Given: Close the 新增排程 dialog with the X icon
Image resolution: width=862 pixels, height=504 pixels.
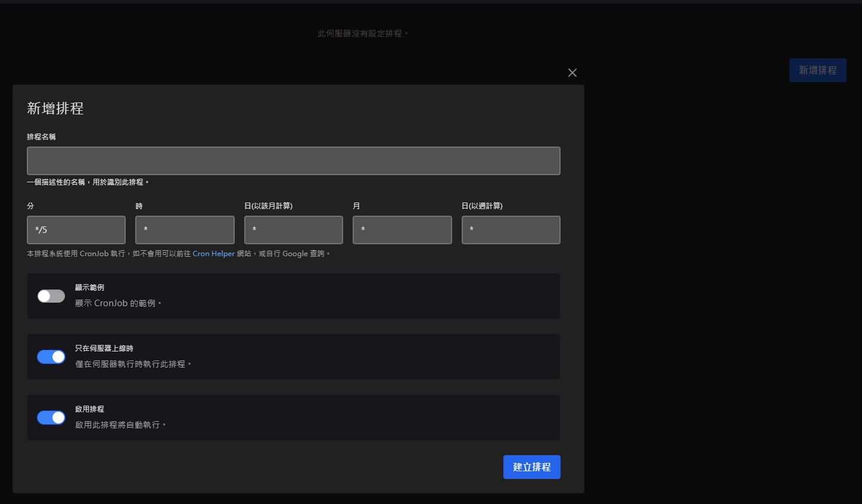Looking at the screenshot, I should (x=572, y=73).
